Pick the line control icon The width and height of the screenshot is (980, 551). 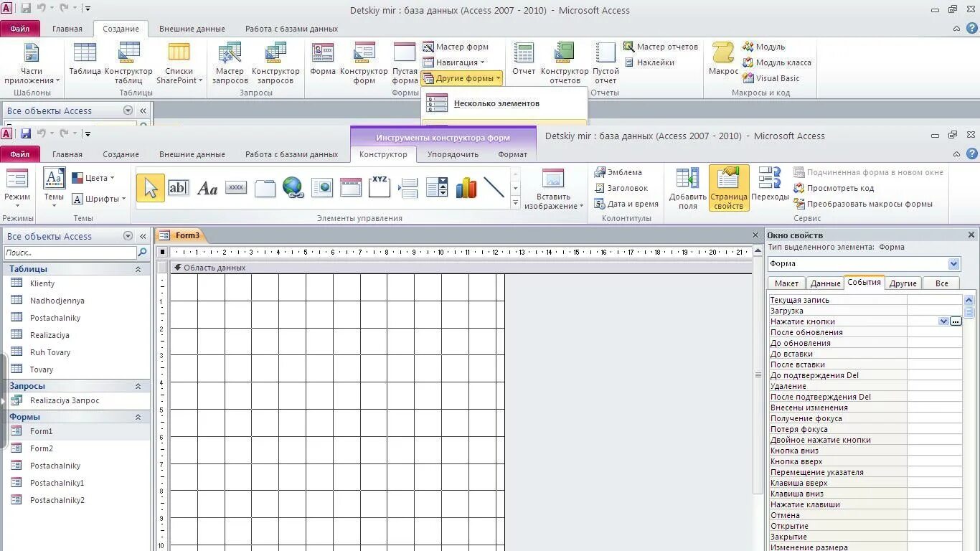[494, 188]
